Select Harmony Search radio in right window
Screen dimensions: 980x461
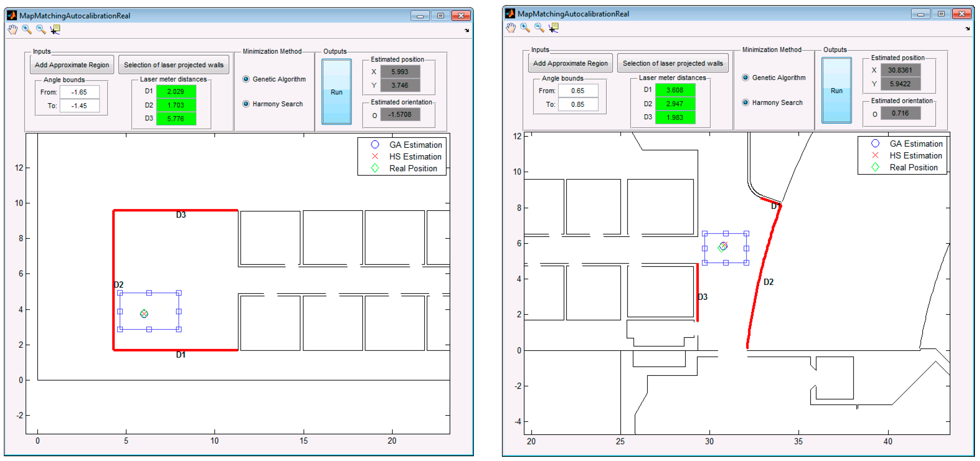coord(745,102)
